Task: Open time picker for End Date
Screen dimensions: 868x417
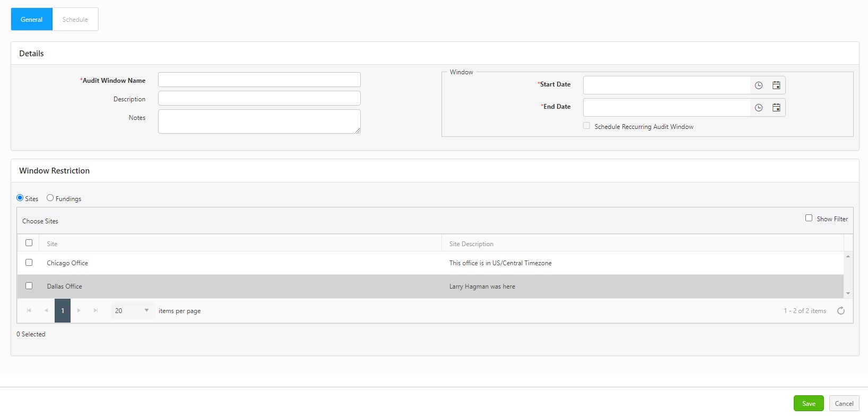Action: [759, 108]
